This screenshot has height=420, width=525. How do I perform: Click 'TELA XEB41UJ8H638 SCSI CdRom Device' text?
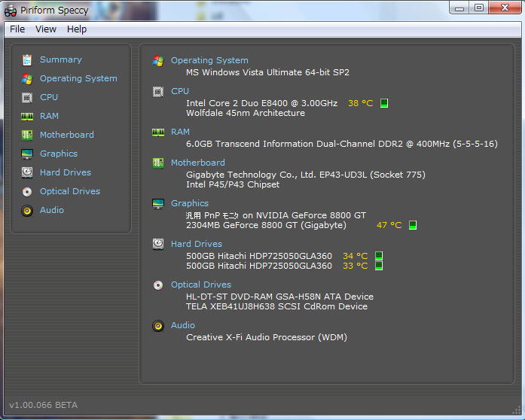[276, 306]
